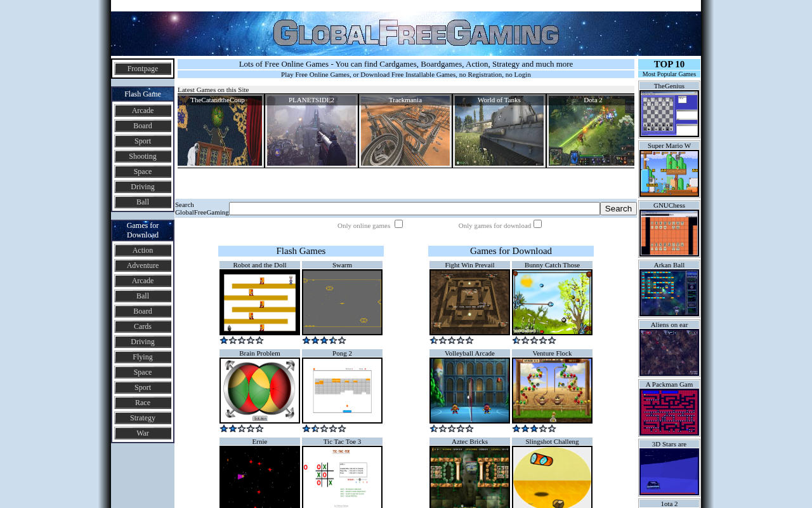Image resolution: width=812 pixels, height=508 pixels.
Task: Open Venture Flock game image
Action: tap(552, 391)
